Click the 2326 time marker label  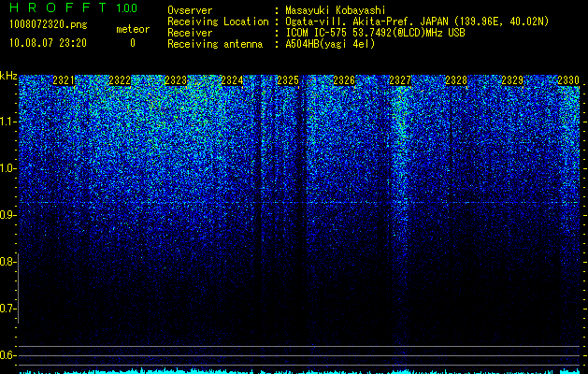tap(344, 80)
